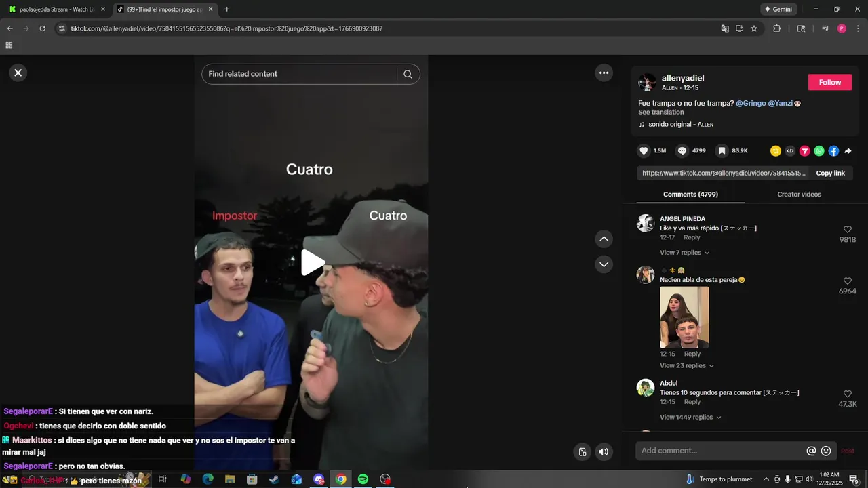
Task: Save video with bookmark icon
Action: pyautogui.click(x=722, y=150)
